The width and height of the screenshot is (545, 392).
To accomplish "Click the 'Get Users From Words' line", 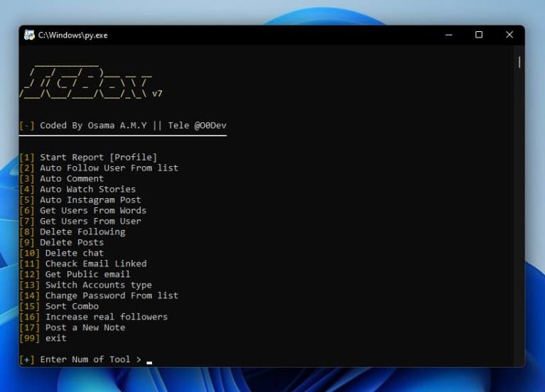I will point(82,211).
